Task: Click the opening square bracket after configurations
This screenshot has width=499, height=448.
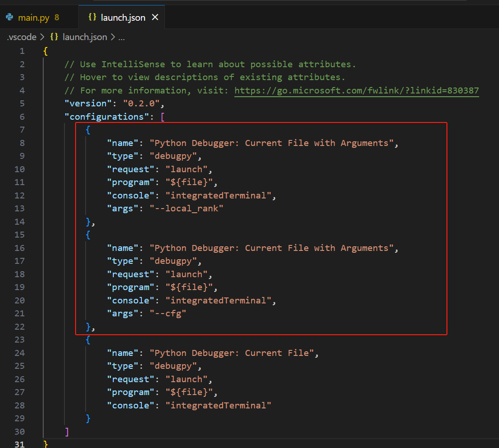Action: [162, 117]
